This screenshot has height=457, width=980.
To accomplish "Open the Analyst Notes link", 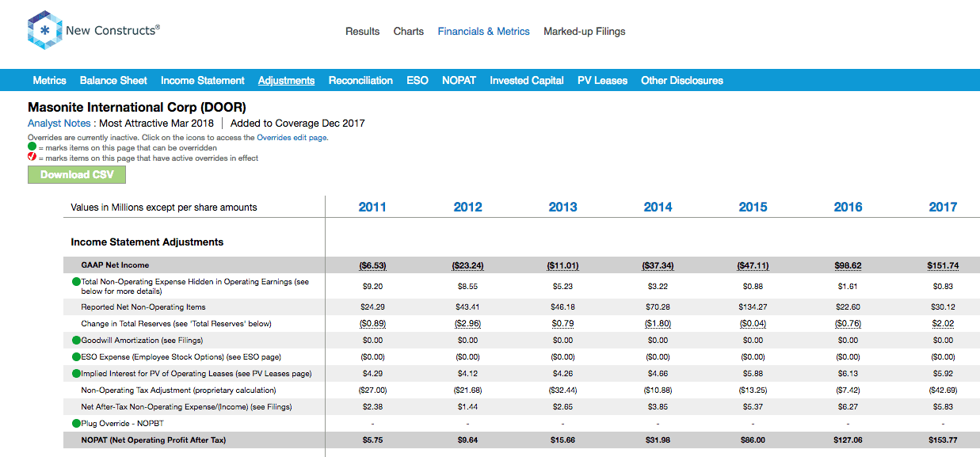I will point(59,124).
